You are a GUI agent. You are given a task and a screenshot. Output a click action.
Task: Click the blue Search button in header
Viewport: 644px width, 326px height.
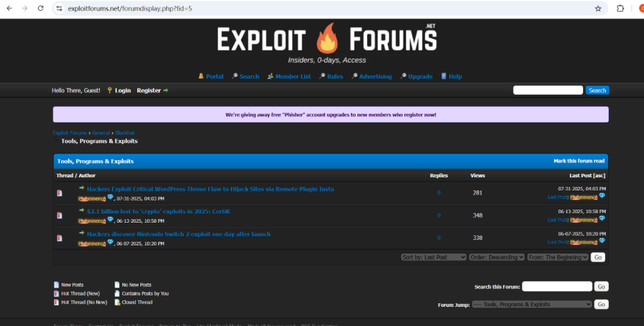pos(597,90)
